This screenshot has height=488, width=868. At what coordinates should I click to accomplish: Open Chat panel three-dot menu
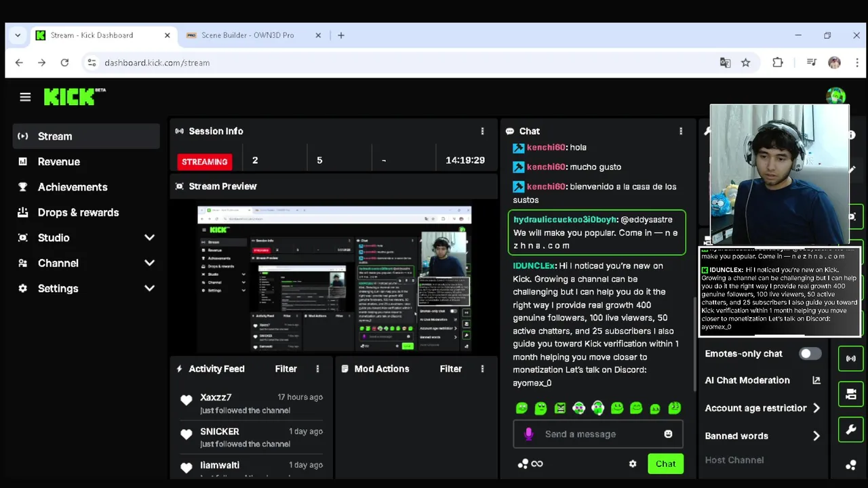pyautogui.click(x=681, y=131)
